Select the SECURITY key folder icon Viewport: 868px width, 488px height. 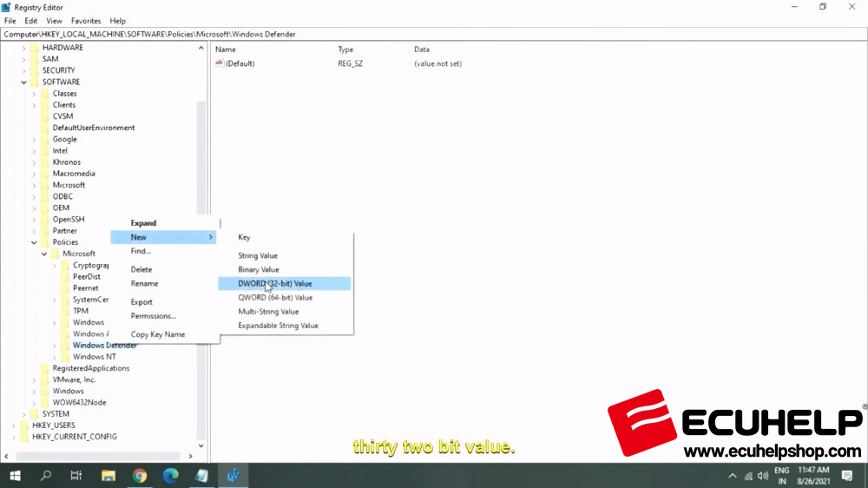(x=35, y=70)
